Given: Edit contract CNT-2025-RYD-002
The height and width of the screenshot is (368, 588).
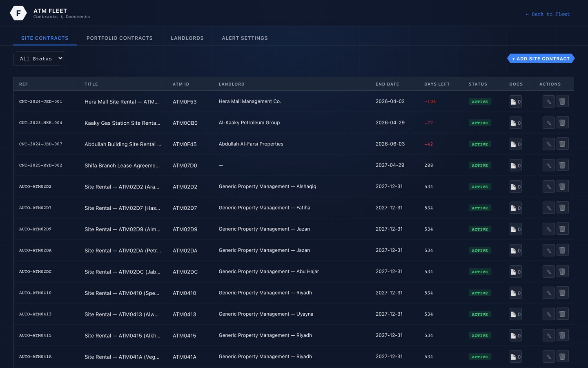Looking at the screenshot, I should coord(549,165).
